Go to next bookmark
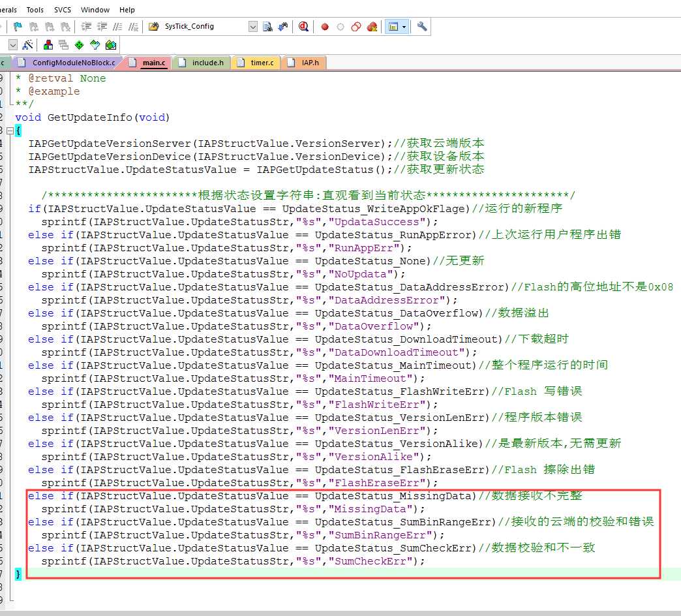681x616 pixels. pos(50,27)
